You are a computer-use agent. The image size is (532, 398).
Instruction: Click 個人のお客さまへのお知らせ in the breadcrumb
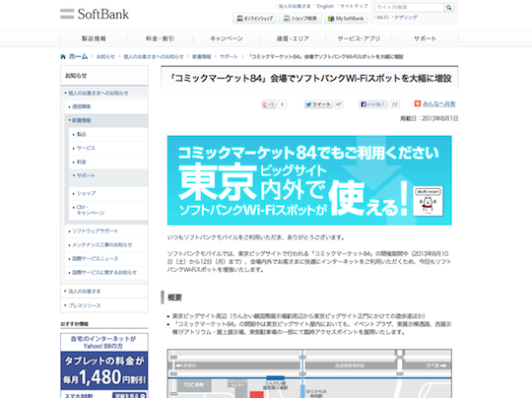click(x=154, y=57)
